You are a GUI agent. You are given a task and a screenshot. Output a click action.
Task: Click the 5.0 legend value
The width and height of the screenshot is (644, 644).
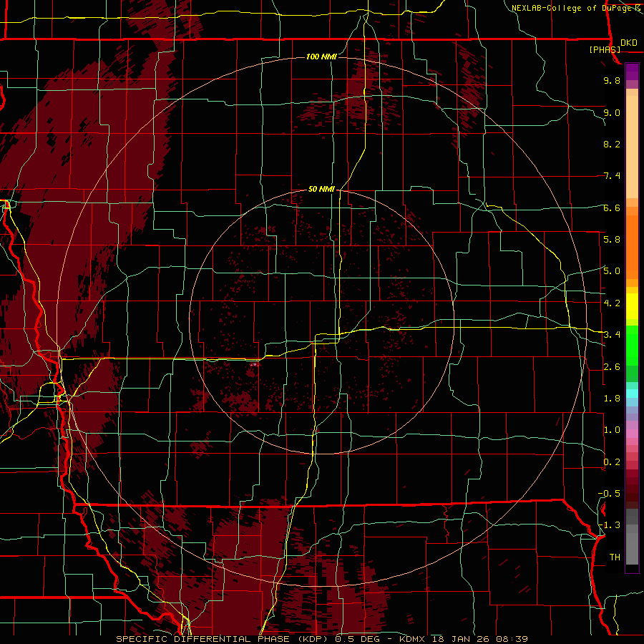click(612, 271)
